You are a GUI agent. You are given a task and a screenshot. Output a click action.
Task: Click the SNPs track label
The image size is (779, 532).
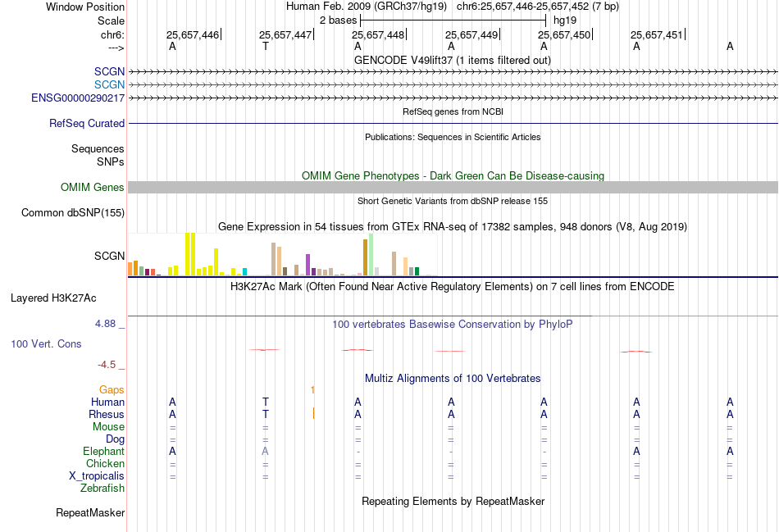coord(111,162)
